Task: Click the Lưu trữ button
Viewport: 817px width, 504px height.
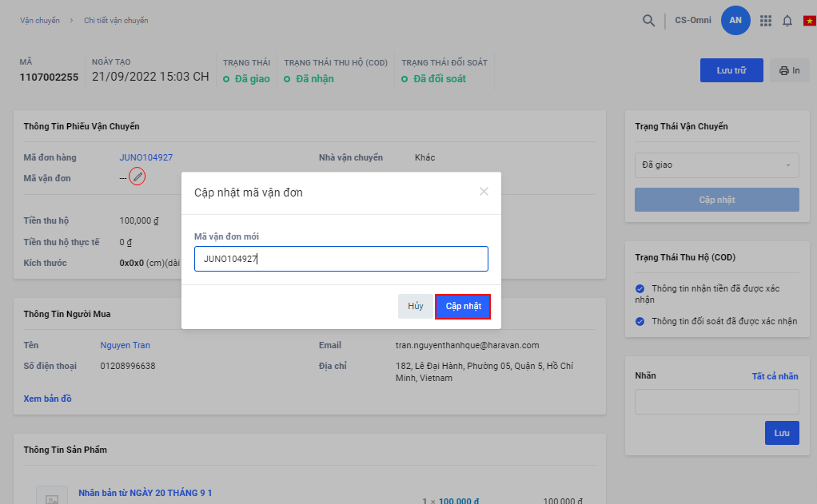Action: 731,70
